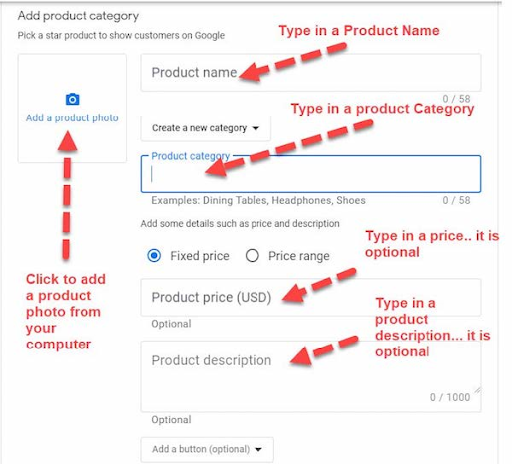Focus the Product price (USD) field
512x464 pixels.
[x=311, y=297]
